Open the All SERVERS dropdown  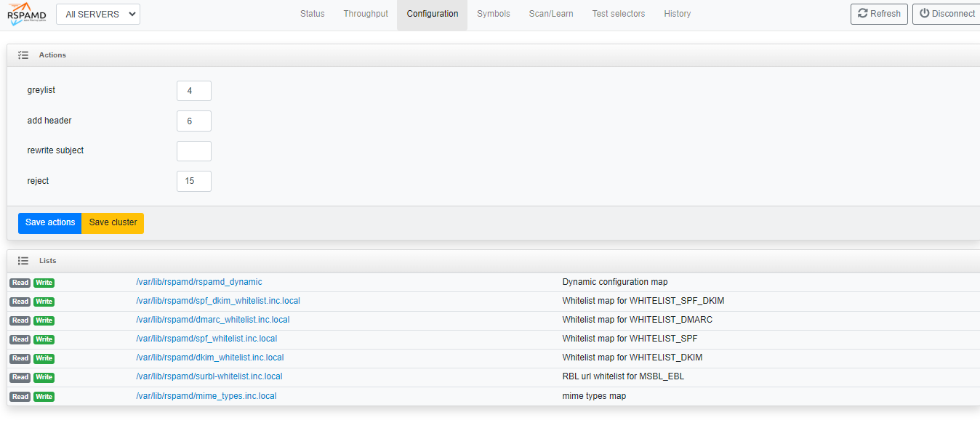pos(98,15)
